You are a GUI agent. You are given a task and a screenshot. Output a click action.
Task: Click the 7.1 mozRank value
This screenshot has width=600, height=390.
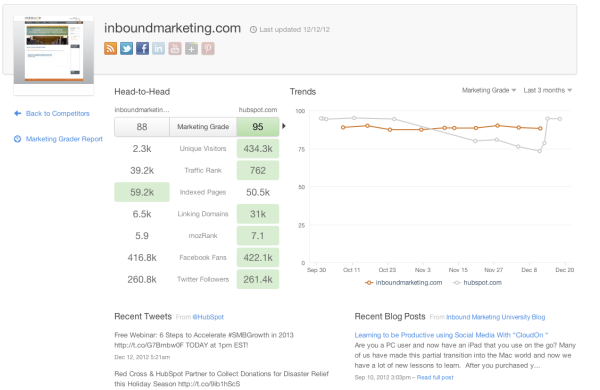pyautogui.click(x=258, y=236)
